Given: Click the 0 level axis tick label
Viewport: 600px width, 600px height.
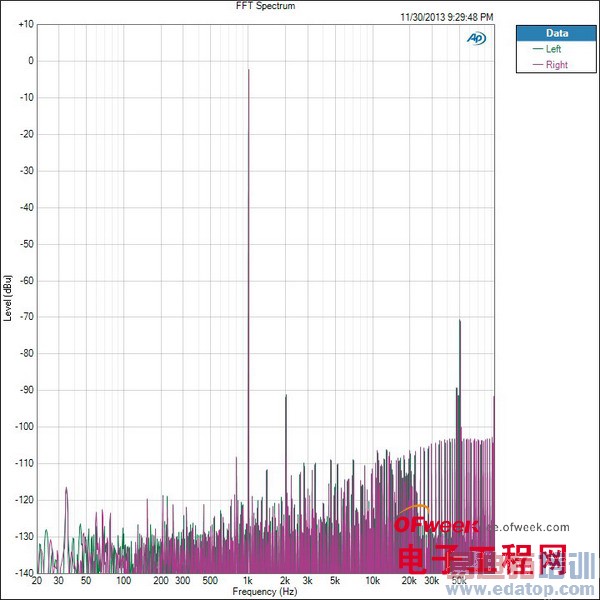Looking at the screenshot, I should click(31, 61).
